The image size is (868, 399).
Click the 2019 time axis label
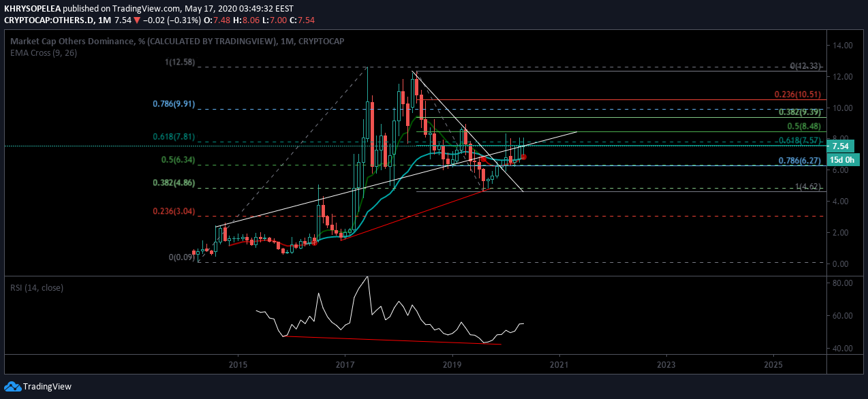(452, 364)
